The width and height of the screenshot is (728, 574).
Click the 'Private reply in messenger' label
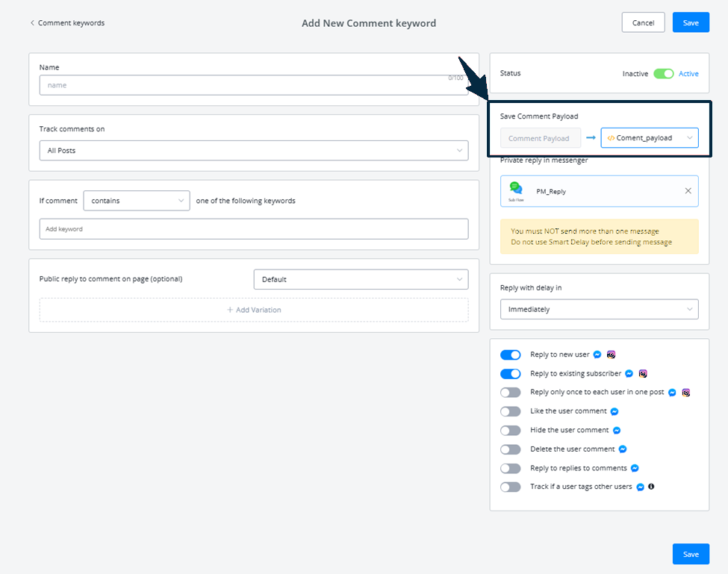544,160
